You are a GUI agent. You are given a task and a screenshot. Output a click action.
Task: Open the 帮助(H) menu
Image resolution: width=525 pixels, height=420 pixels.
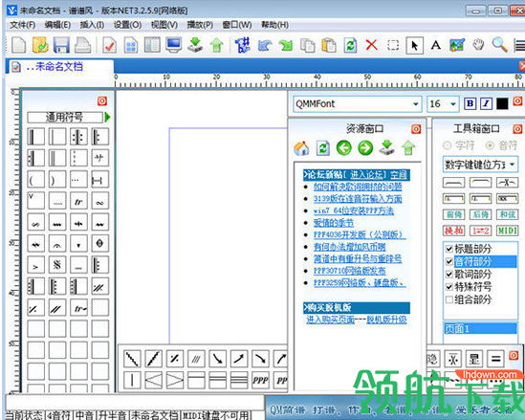[274, 25]
